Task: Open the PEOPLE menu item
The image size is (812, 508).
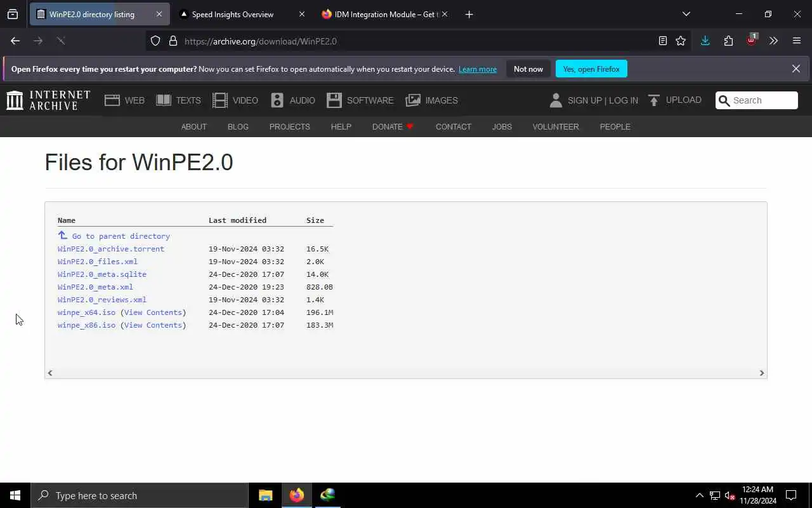Action: [x=615, y=126]
